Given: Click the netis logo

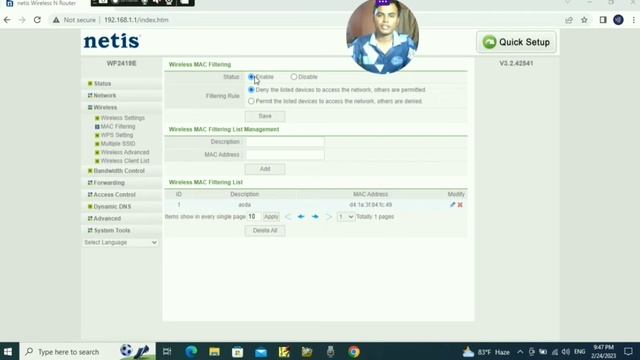Looking at the screenshot, I should click(112, 41).
